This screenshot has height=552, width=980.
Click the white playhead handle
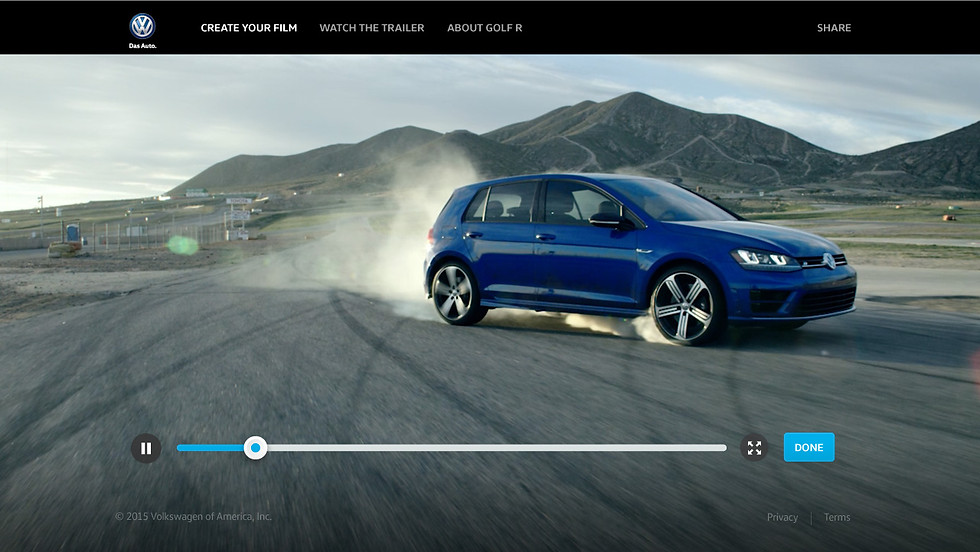click(255, 448)
